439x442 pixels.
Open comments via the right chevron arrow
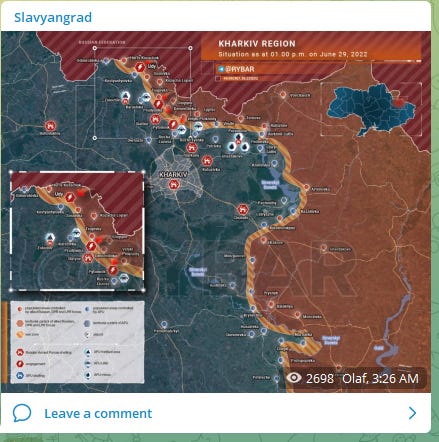pyautogui.click(x=412, y=413)
